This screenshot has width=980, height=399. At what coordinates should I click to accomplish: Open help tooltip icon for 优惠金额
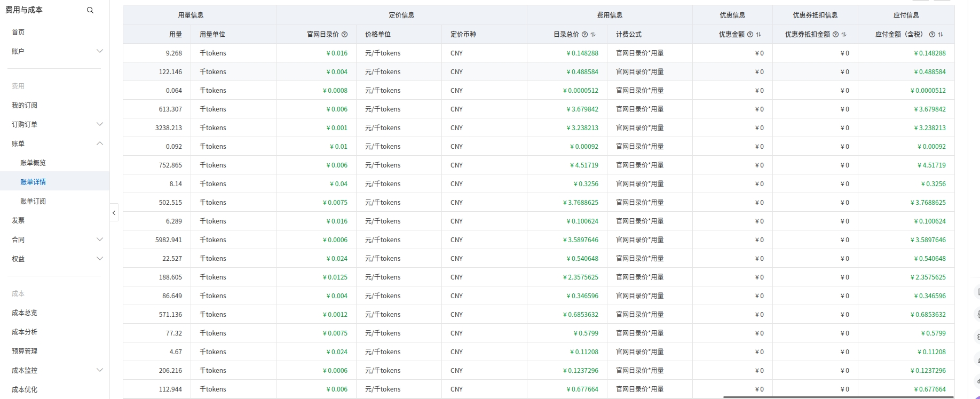(750, 34)
